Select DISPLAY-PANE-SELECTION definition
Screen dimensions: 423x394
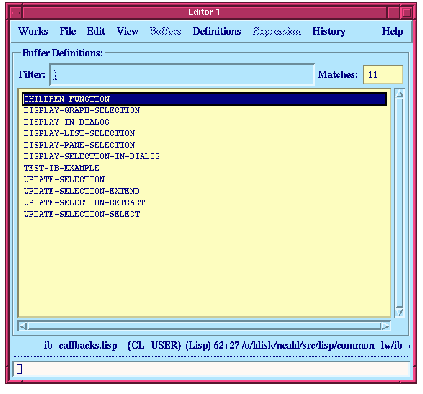(79, 145)
